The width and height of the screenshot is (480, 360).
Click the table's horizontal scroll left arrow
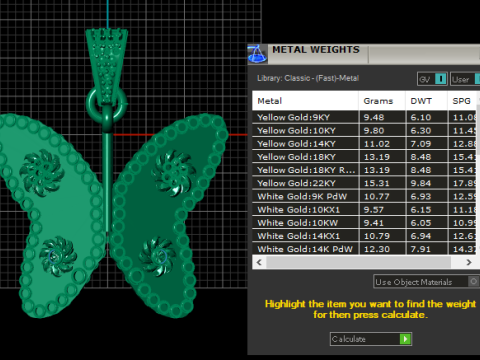(x=259, y=262)
